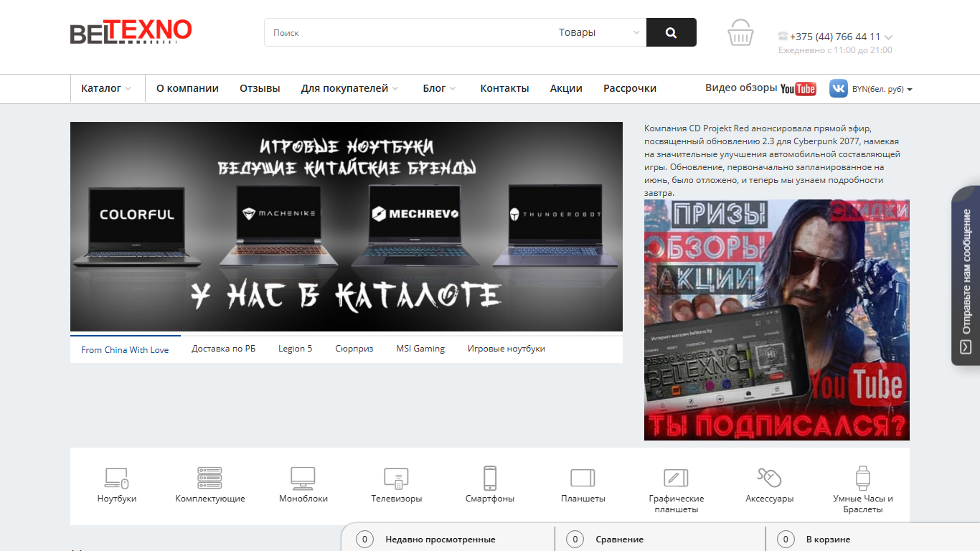
Task: Open the Рассрочки menu item
Action: pyautogui.click(x=630, y=88)
